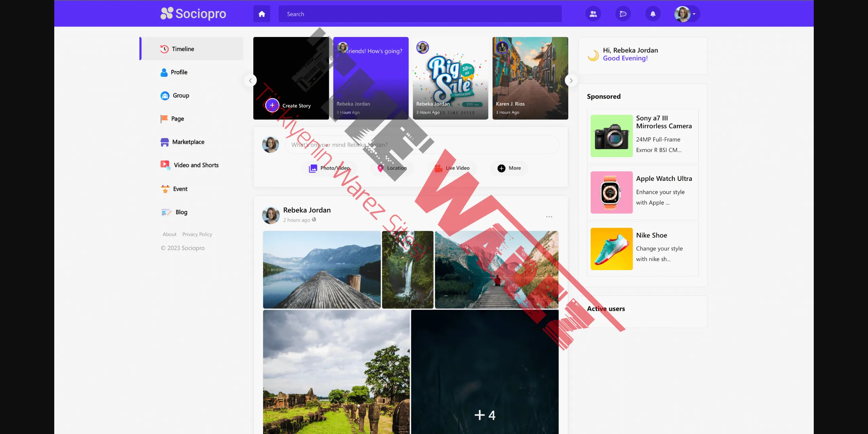Expand More post options
Viewport: 868px width, 434px height.
[509, 168]
